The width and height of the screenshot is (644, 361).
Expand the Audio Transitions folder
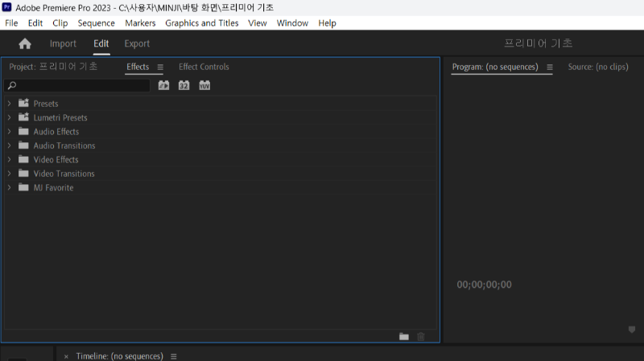[x=9, y=146]
